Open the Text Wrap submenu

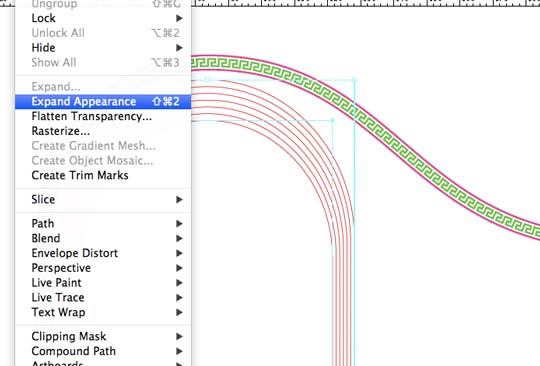tap(103, 313)
